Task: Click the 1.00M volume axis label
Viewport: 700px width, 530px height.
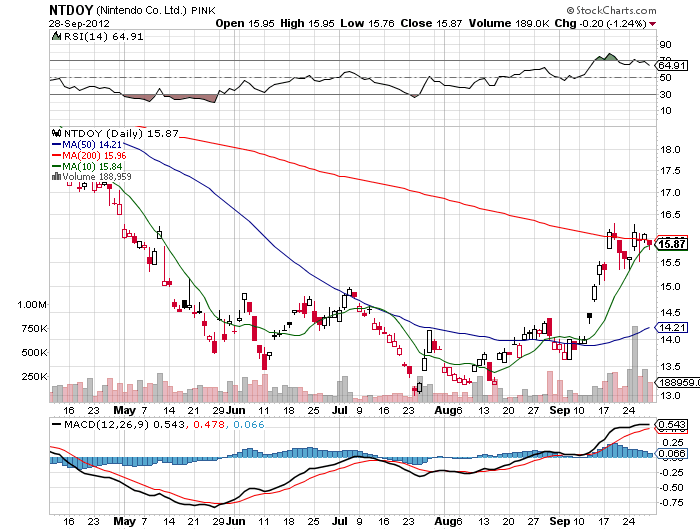Action: point(32,305)
